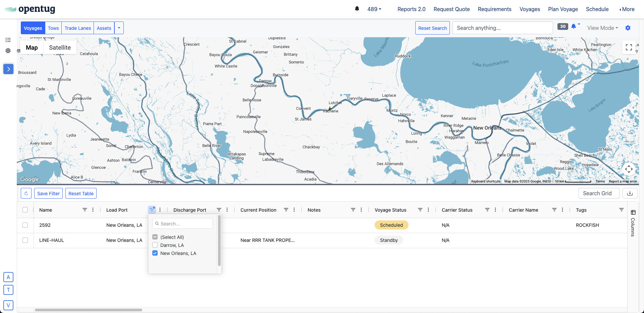
Task: Click the notification bell icon in top bar
Action: [x=357, y=9]
